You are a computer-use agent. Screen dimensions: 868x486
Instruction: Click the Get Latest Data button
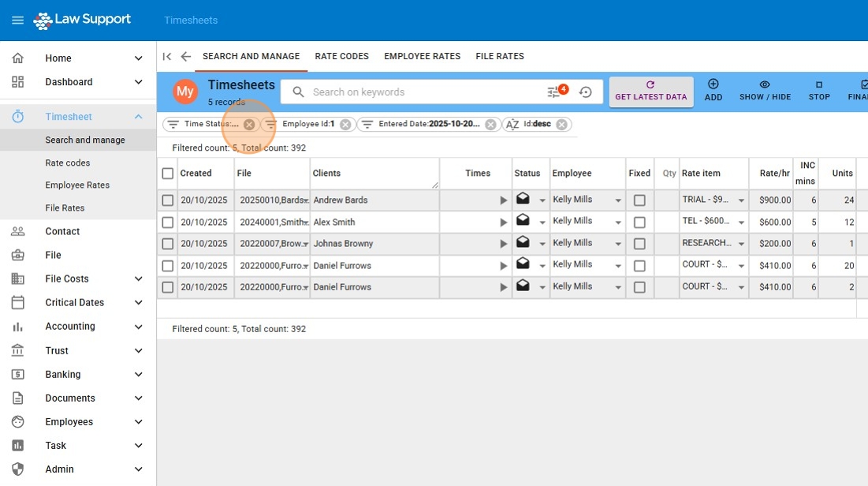tap(650, 91)
